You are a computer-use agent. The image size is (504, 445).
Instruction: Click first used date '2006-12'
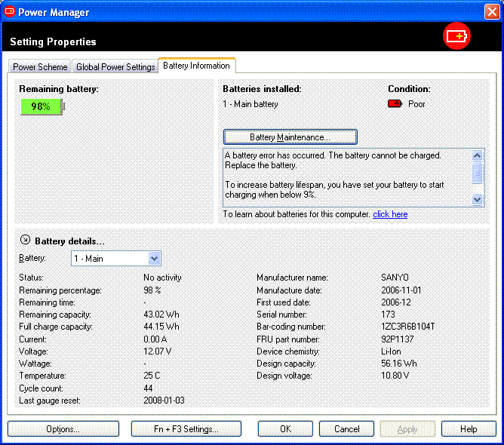tap(395, 302)
